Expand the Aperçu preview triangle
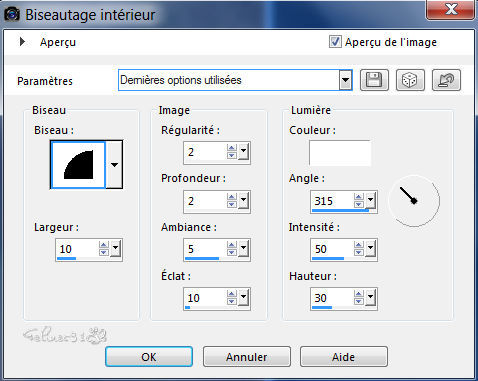This screenshot has width=478, height=381. tap(22, 42)
